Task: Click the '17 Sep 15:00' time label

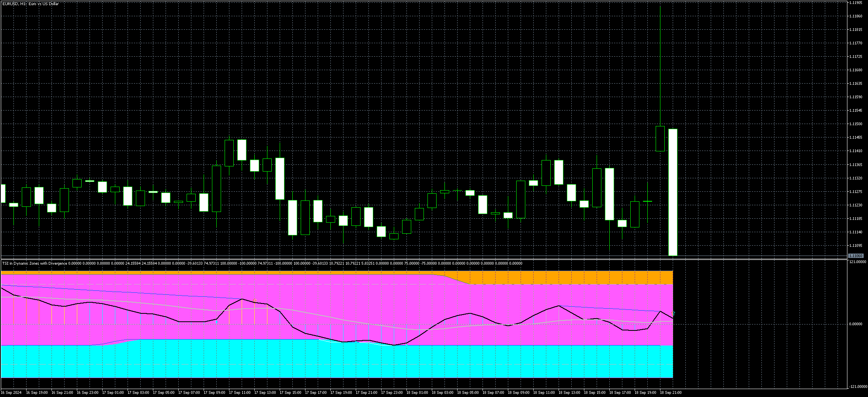Action: coord(290,393)
